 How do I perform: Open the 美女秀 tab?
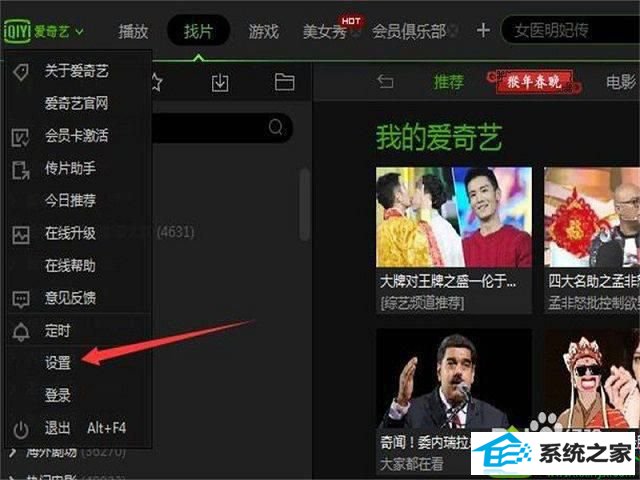click(325, 31)
